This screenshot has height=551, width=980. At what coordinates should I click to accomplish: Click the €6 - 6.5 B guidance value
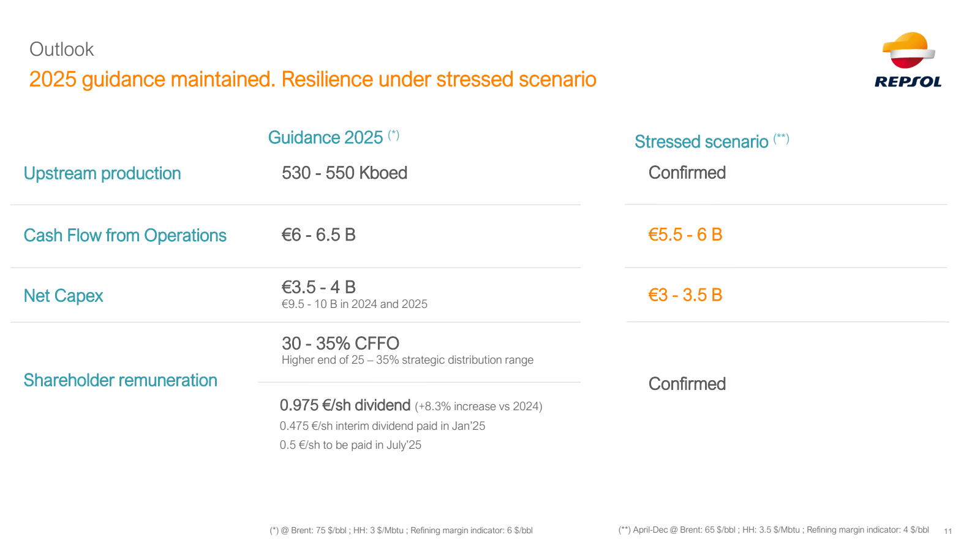318,234
